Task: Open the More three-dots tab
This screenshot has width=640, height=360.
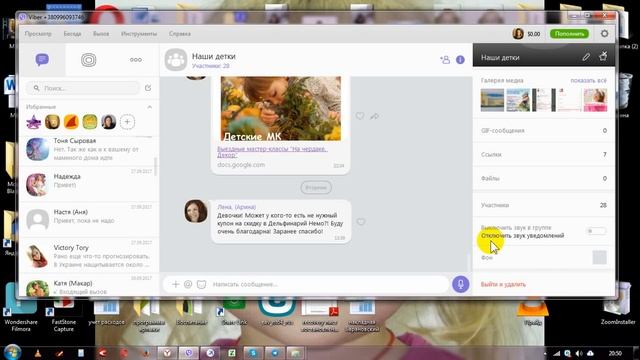Action: click(x=136, y=60)
